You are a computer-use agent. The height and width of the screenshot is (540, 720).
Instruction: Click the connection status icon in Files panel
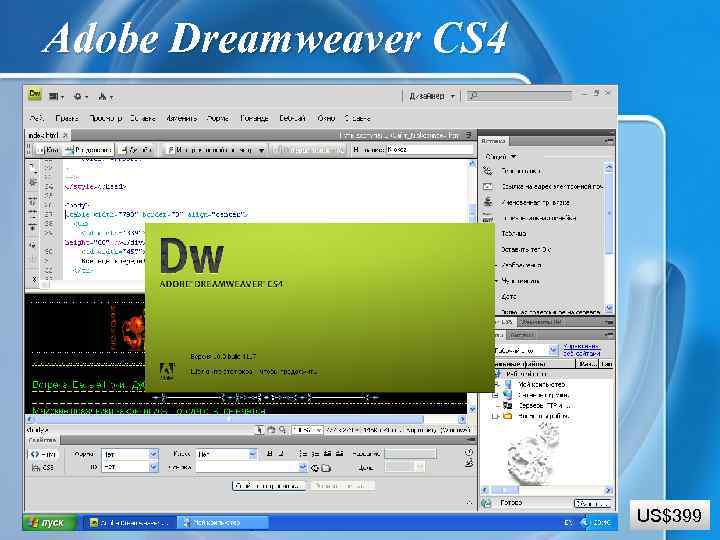point(486,503)
